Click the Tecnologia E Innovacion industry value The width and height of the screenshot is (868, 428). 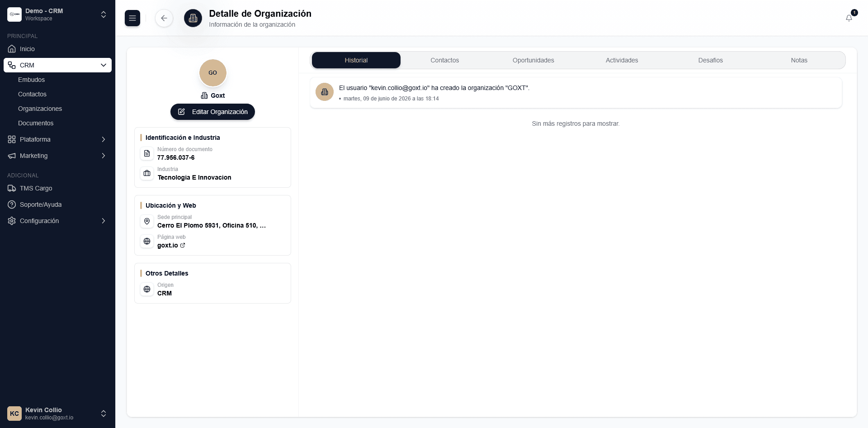coord(194,177)
